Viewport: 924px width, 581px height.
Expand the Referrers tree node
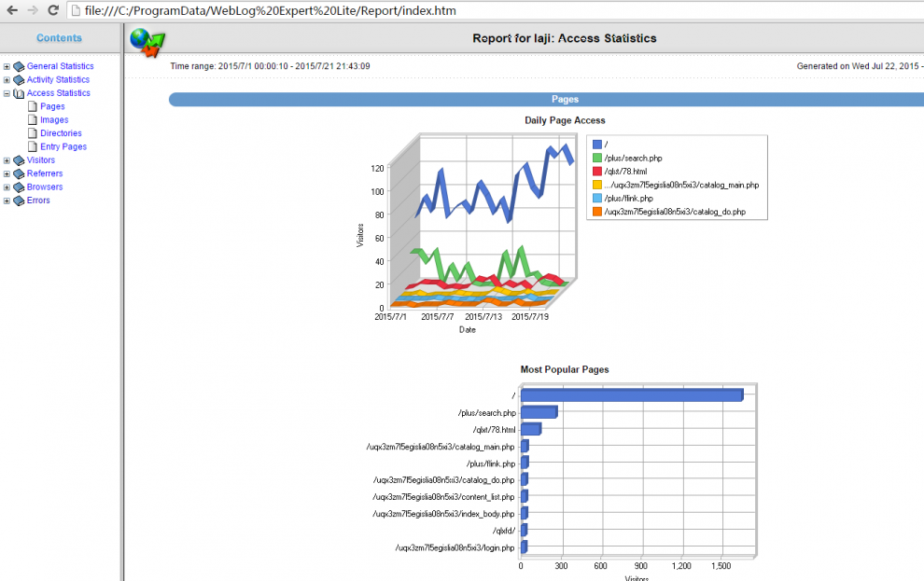[7, 173]
